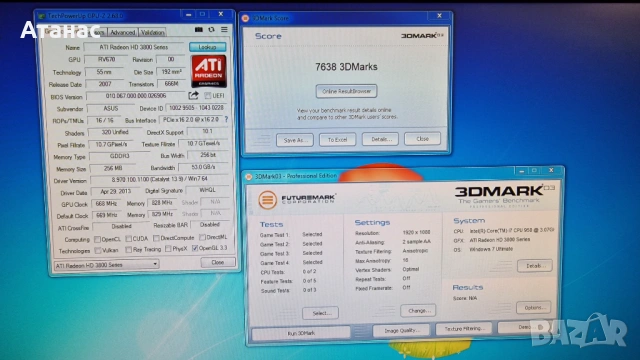Viewport: 640px width, 360px height.
Task: Click the ATI Radeon logo in GPU-Z
Action: click(x=209, y=71)
